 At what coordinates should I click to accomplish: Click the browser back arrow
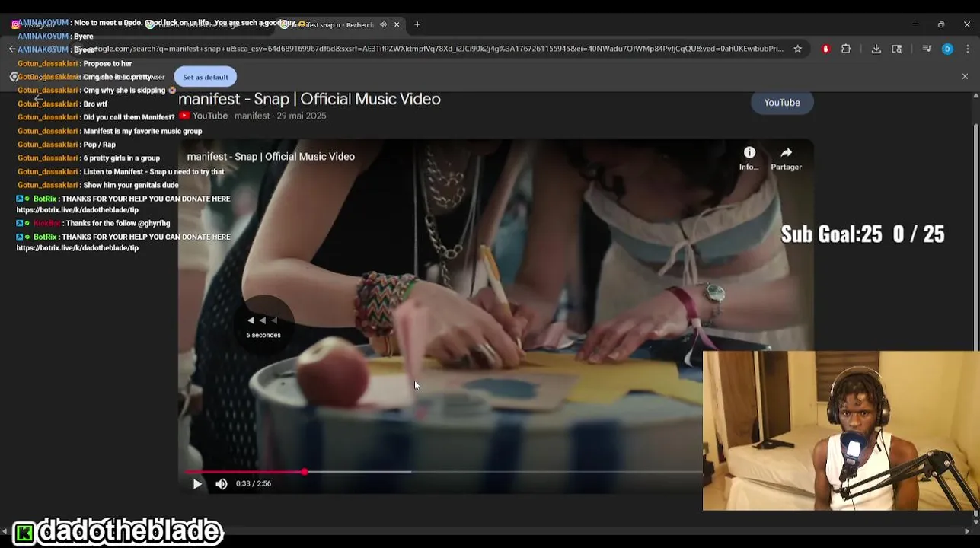[12, 49]
